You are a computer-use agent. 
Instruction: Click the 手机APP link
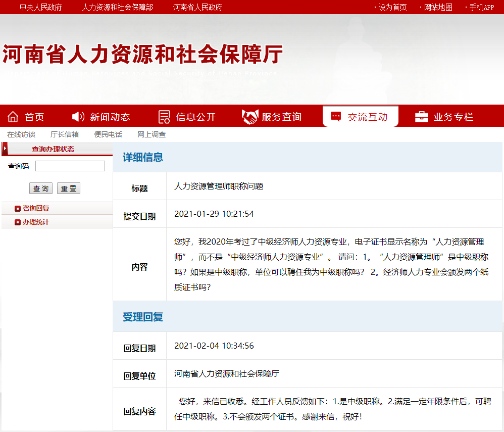pos(481,7)
